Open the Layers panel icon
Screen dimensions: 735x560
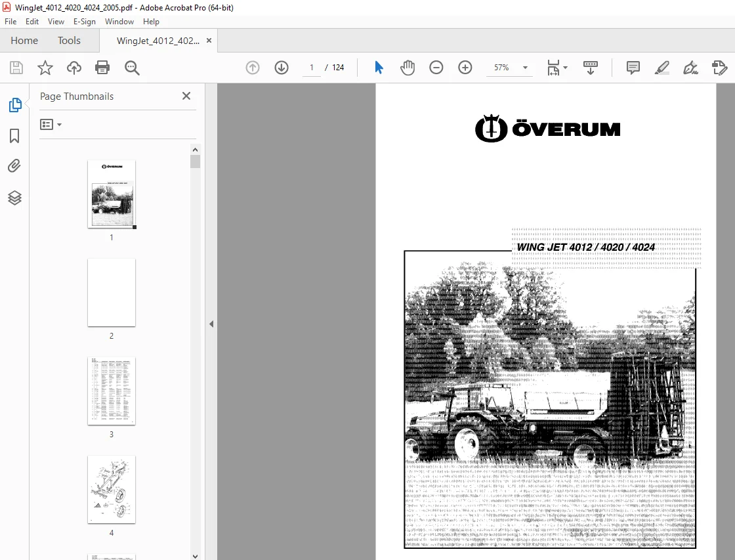pyautogui.click(x=14, y=198)
